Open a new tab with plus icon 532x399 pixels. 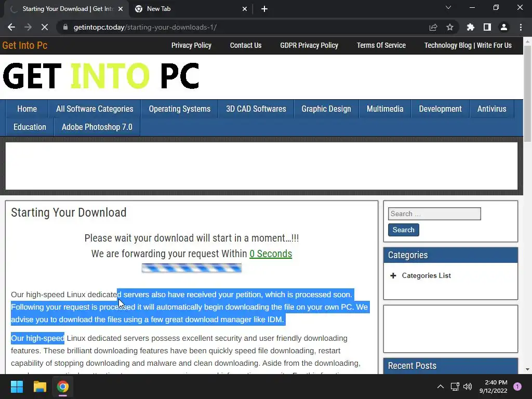click(264, 9)
